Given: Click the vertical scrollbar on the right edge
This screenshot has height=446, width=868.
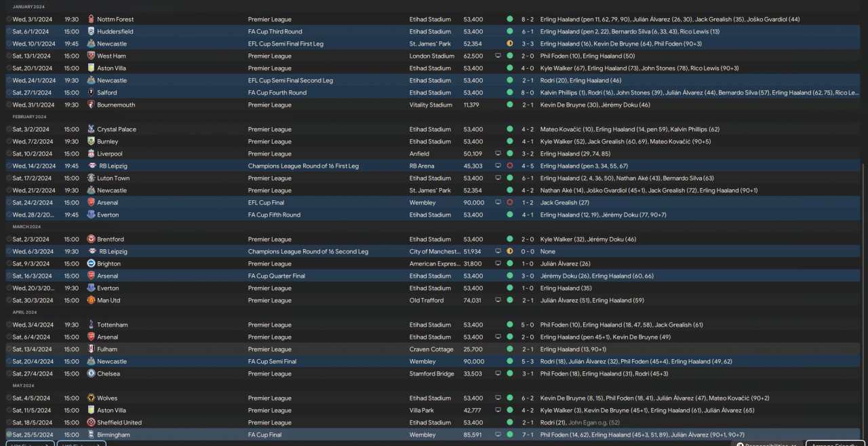Looking at the screenshot, I should click(864, 299).
